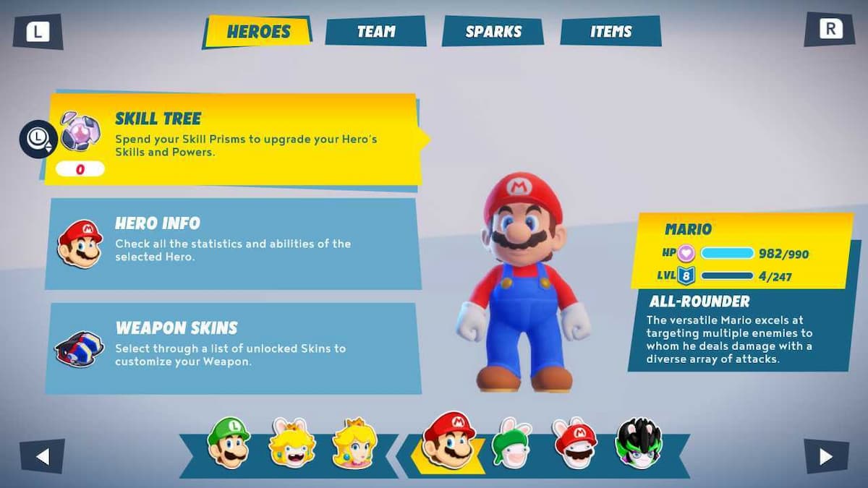868x488 pixels.
Task: Switch to the TEAM tab
Action: (x=376, y=32)
